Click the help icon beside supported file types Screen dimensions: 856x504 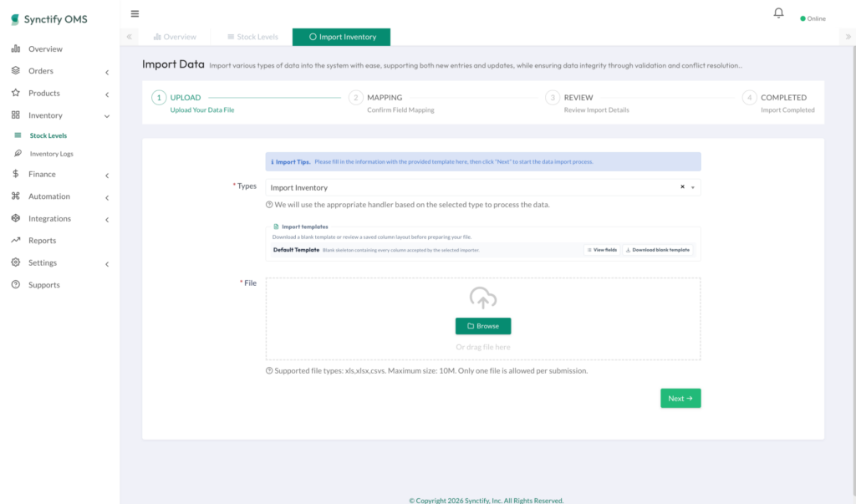click(269, 371)
